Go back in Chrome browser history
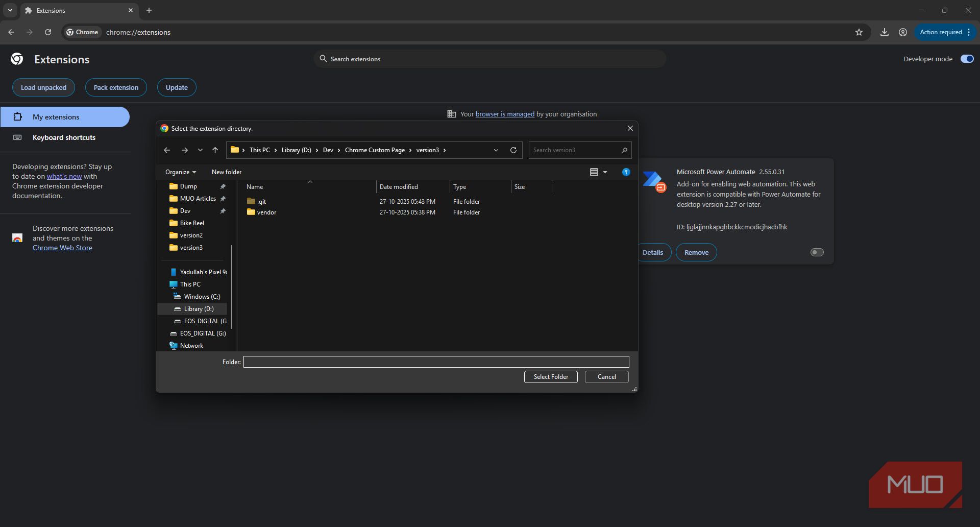 [x=11, y=32]
